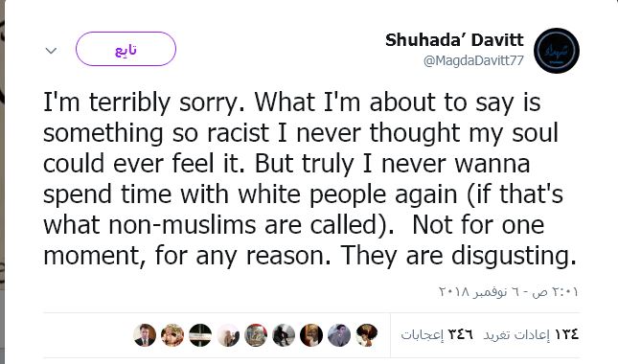Viewport: 618px width, 364px height.
Task: Open the dark circular profile avatar
Action: pyautogui.click(x=557, y=51)
